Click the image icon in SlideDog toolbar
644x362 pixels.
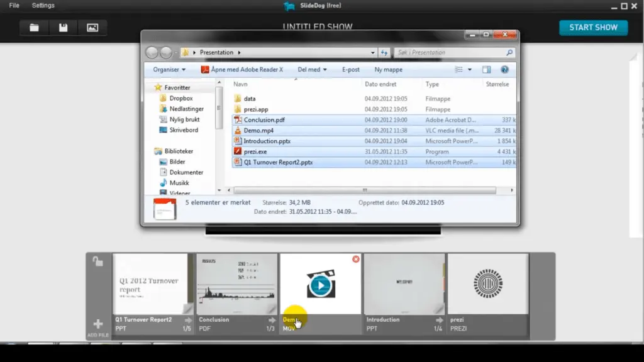click(92, 28)
